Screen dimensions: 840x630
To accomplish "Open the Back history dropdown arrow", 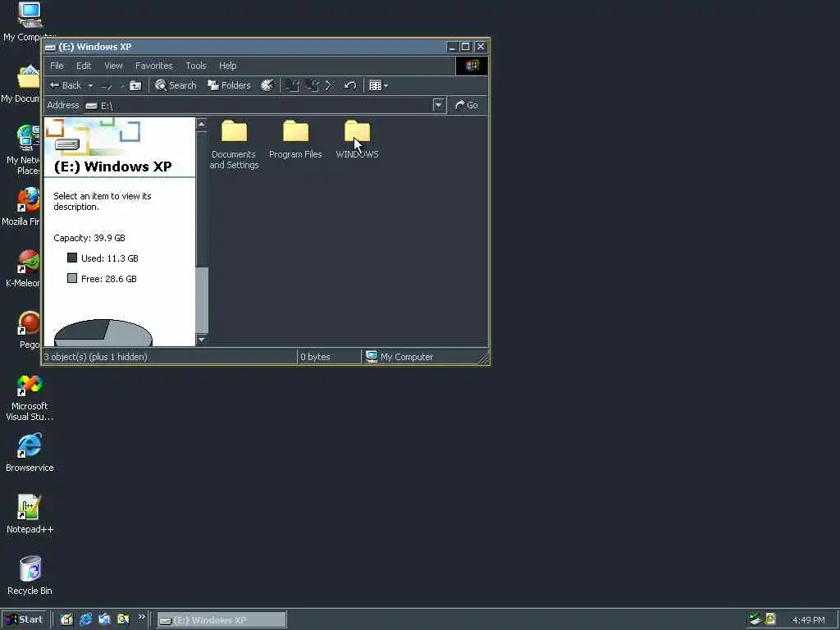I will coord(90,85).
